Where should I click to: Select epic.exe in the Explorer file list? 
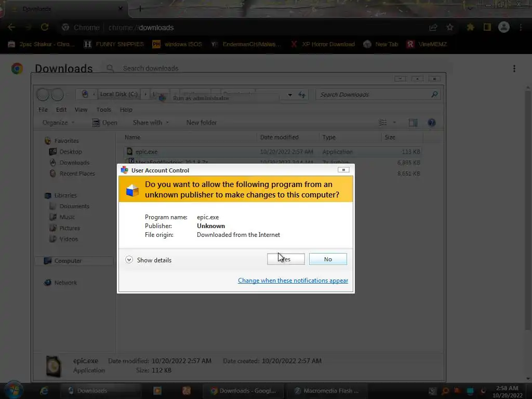[271, 152]
